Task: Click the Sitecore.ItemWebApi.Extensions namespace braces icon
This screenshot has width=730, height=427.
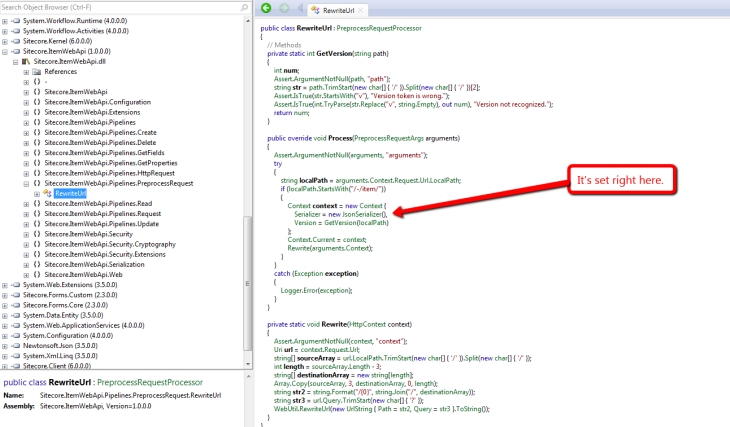Action: pyautogui.click(x=37, y=112)
